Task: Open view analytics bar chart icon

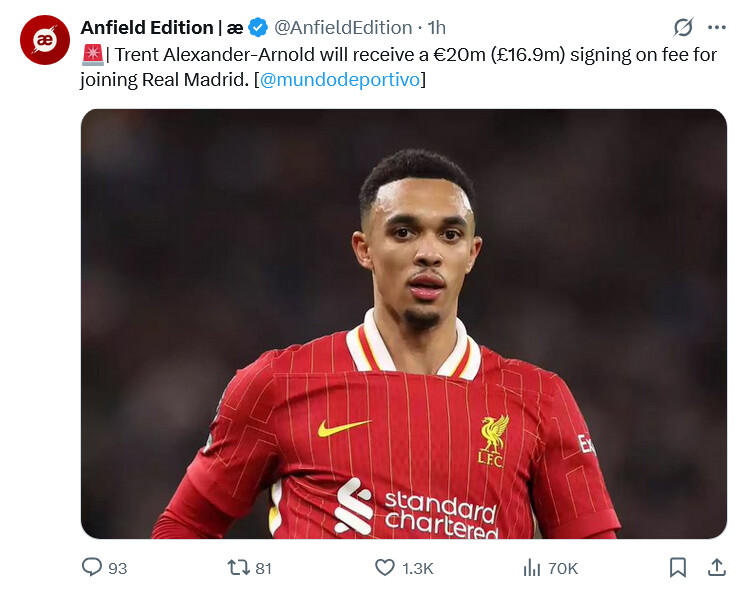Action: click(532, 567)
